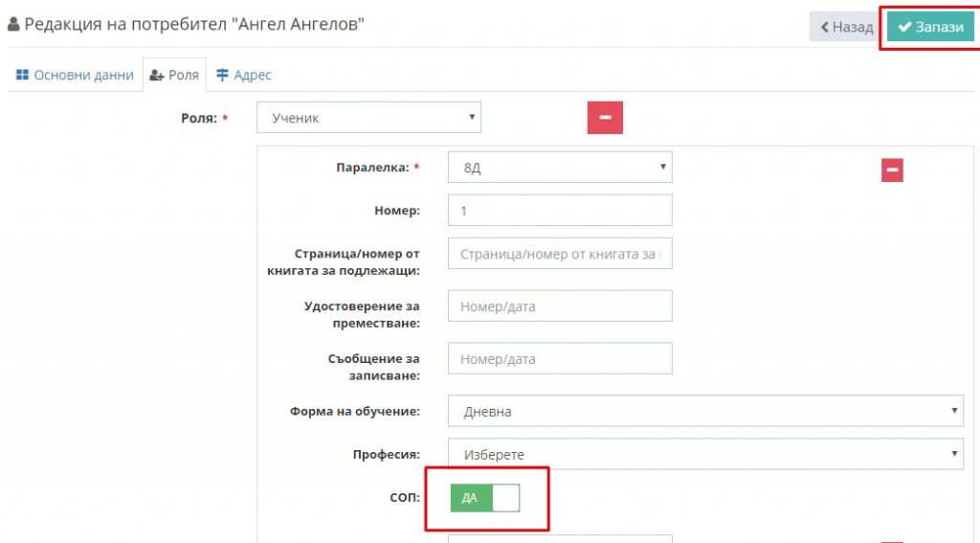Go back using the Назад button
Screen dimensions: 980x543
point(847,27)
